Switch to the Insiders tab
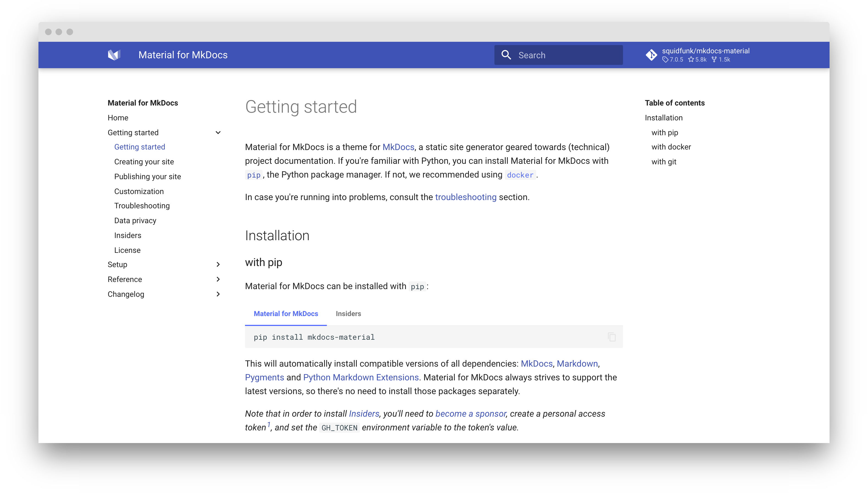Viewport: 868px width, 498px height. (348, 314)
